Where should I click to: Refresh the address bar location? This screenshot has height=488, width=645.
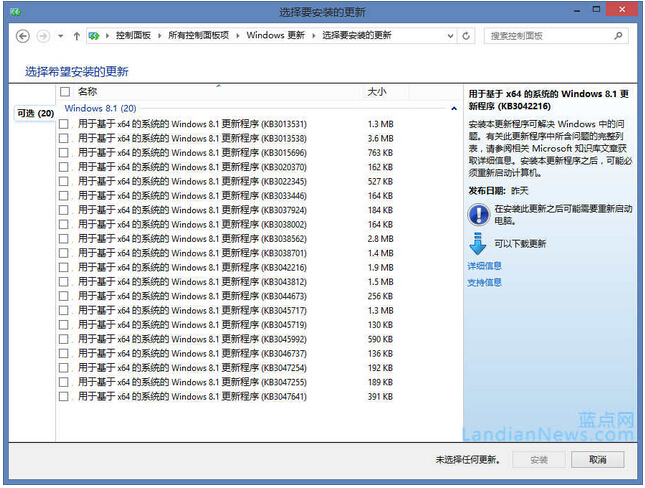(x=466, y=36)
